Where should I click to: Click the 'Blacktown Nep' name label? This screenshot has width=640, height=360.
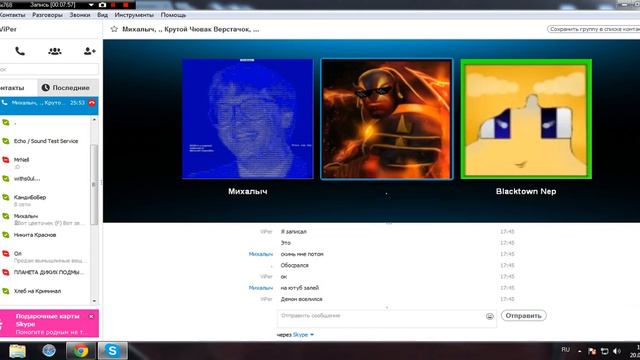point(526,191)
